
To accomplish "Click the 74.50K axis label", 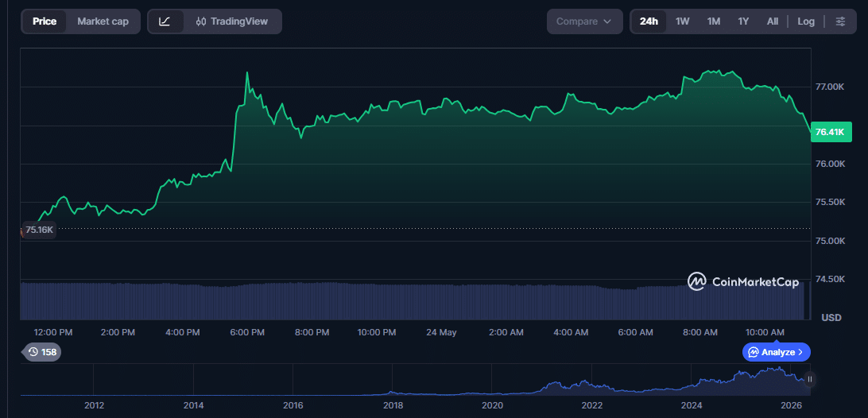I will (829, 279).
